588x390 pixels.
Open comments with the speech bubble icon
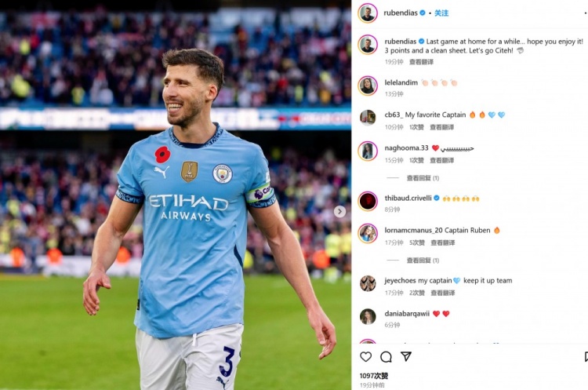click(x=386, y=357)
